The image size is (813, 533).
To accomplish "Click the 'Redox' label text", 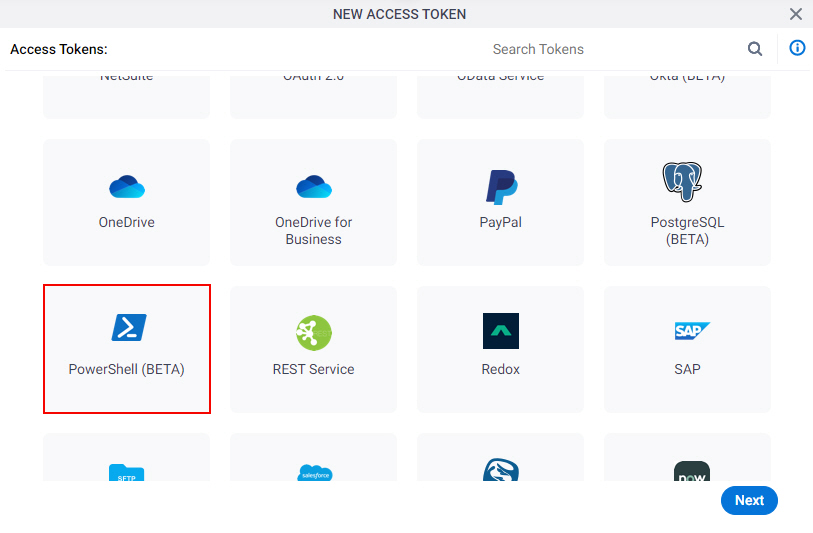I will pyautogui.click(x=500, y=369).
